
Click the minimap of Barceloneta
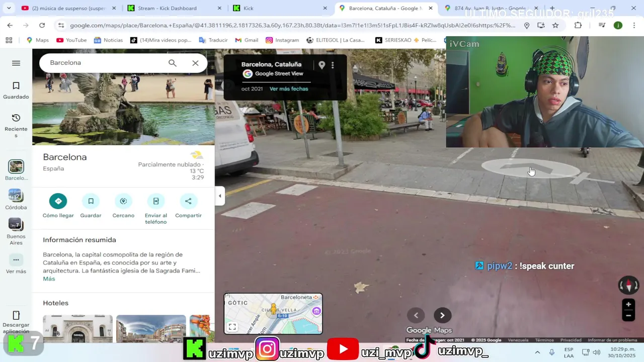(x=273, y=314)
